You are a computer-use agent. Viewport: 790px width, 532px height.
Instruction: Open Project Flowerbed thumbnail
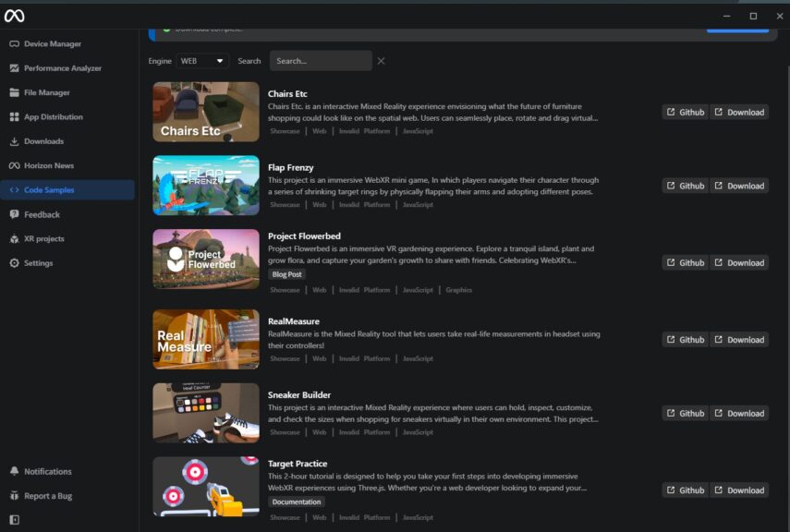point(206,259)
